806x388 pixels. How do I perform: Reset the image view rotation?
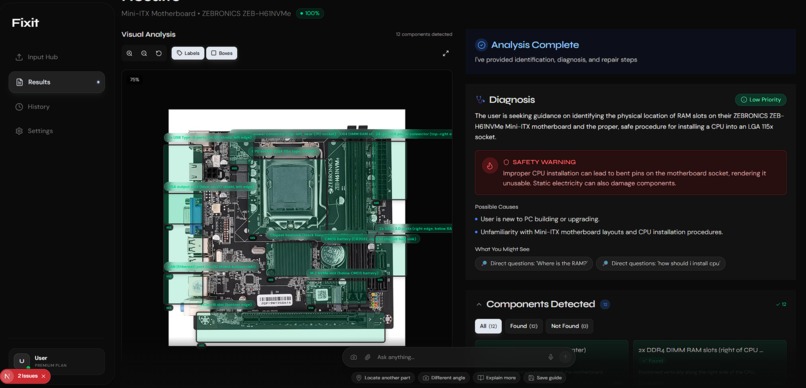(x=159, y=53)
